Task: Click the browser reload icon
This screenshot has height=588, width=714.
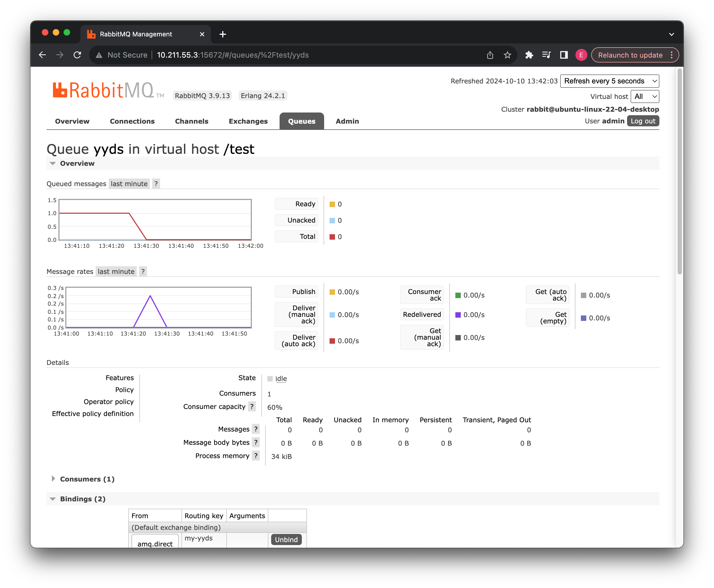Action: pos(77,55)
